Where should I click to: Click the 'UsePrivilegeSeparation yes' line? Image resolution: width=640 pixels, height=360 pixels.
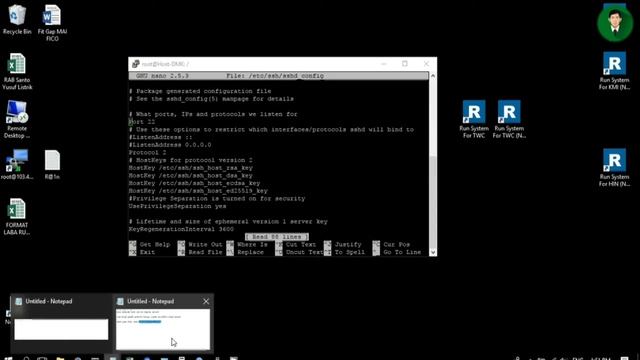177,206
